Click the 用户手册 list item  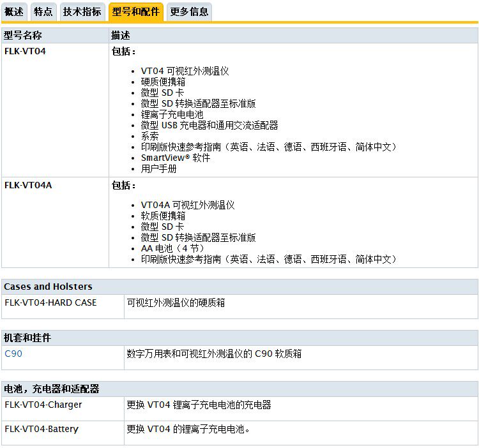(158, 168)
